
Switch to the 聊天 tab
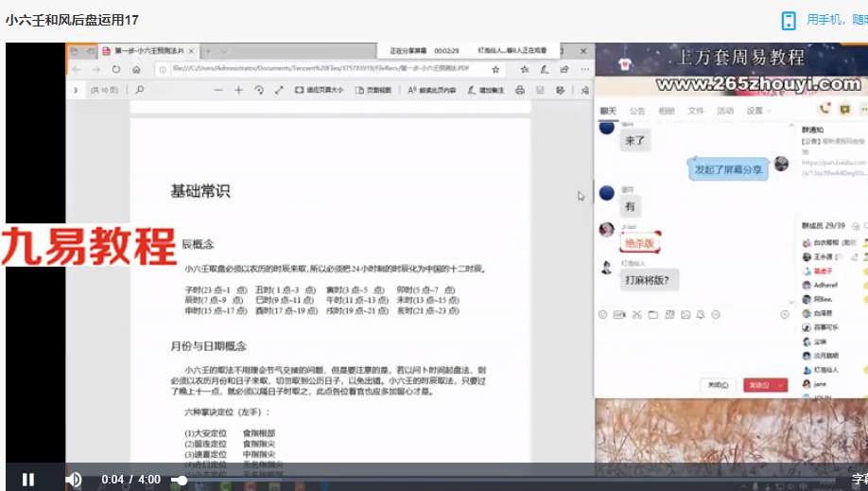point(608,111)
